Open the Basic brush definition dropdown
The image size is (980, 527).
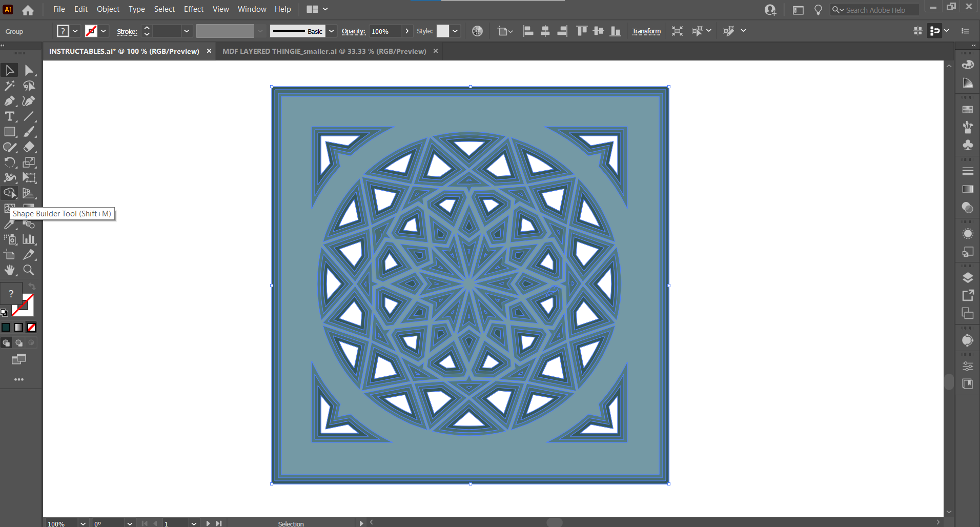click(x=332, y=31)
